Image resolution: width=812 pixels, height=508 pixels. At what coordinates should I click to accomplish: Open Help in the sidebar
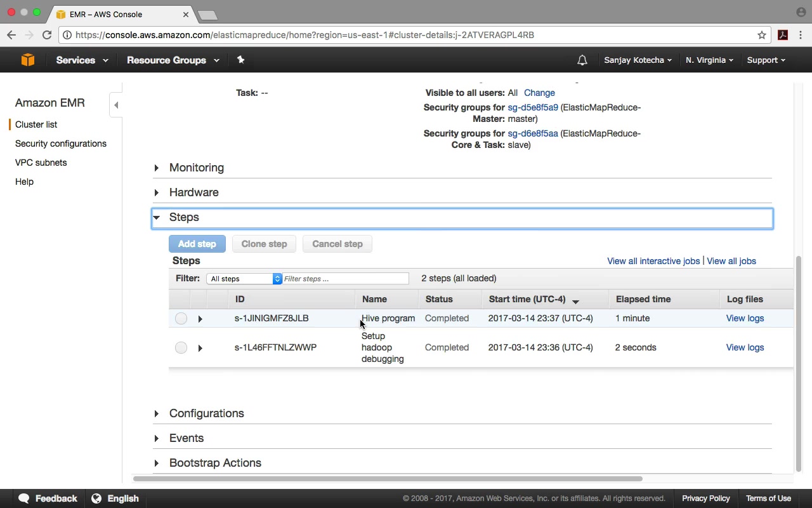point(24,182)
